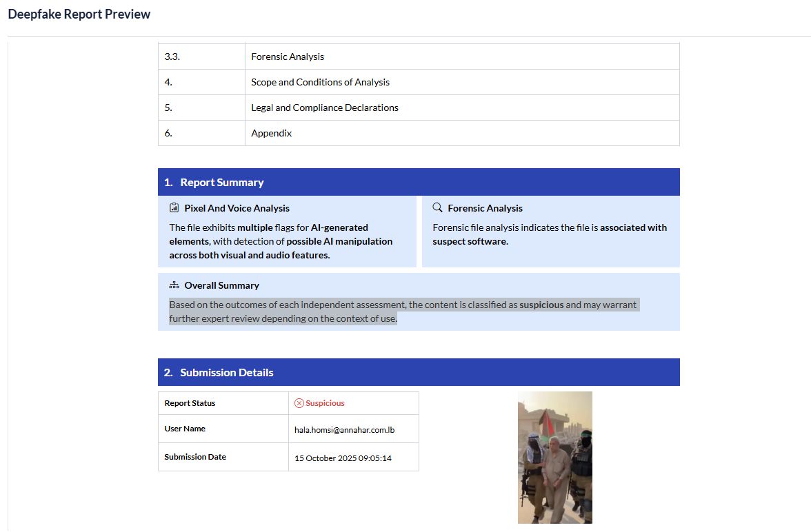Viewport: 811px width, 532px height.
Task: Click the Forensic Analysis magnifier icon
Action: (437, 208)
